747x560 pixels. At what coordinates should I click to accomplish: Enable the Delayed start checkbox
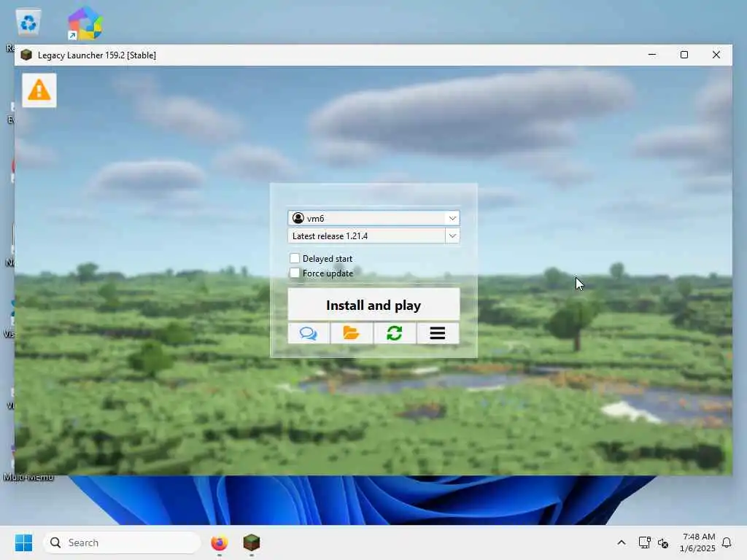click(295, 258)
